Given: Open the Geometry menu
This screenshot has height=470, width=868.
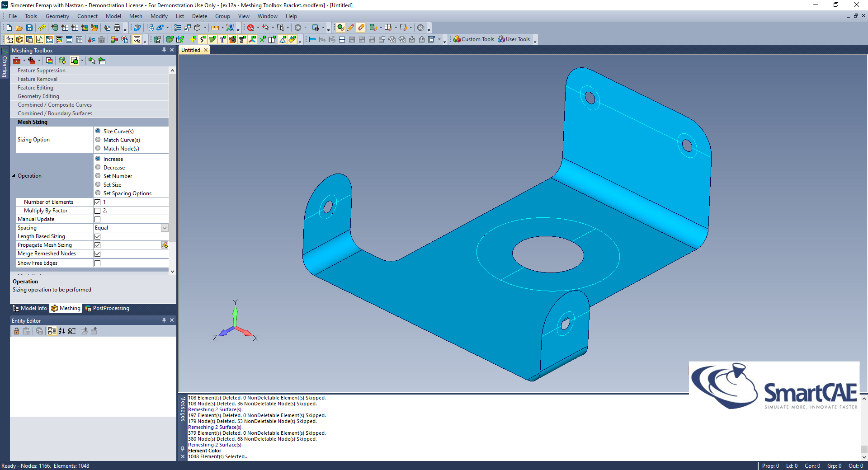Looking at the screenshot, I should pos(57,16).
